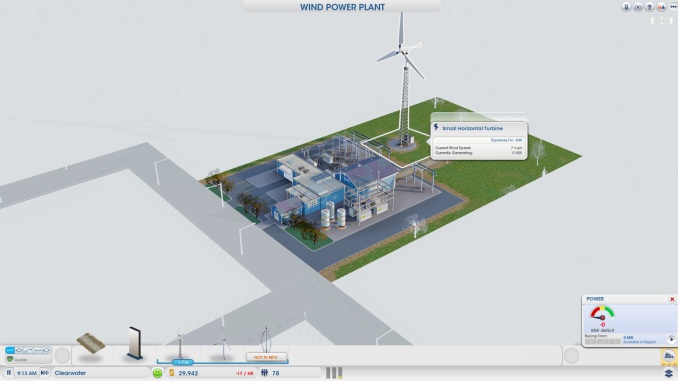The image size is (678, 381).
Task: Click the fast-forward speed button
Action: pos(45,372)
